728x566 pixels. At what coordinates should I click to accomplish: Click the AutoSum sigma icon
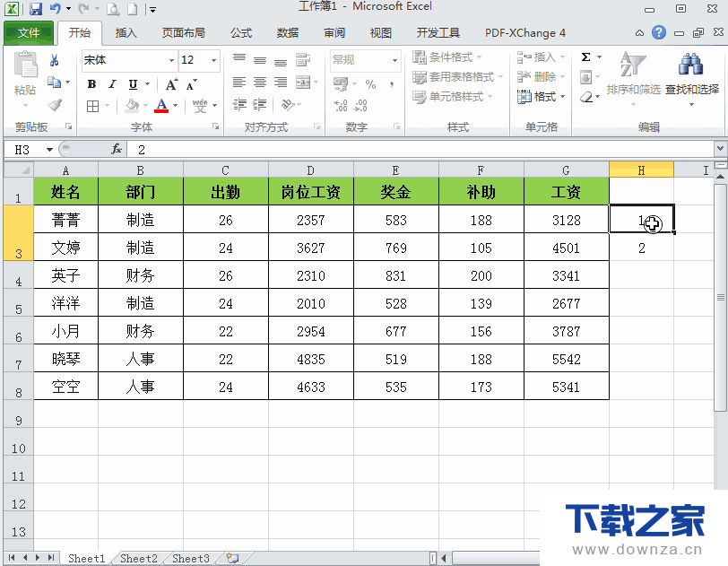click(x=586, y=57)
